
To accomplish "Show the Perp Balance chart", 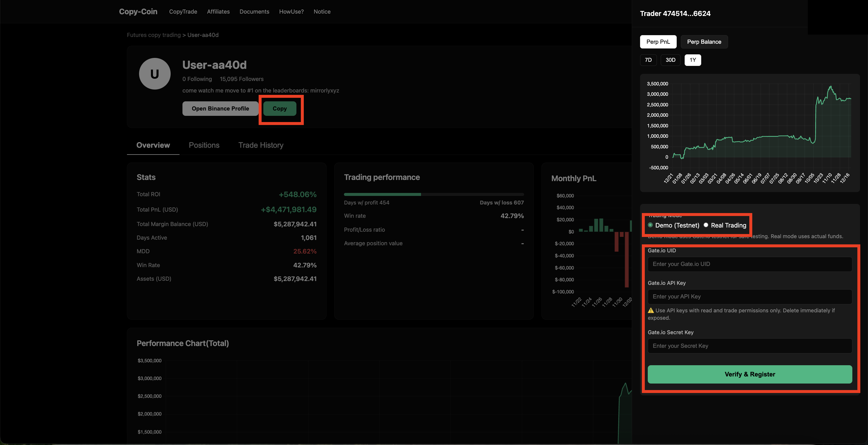I will (x=704, y=42).
